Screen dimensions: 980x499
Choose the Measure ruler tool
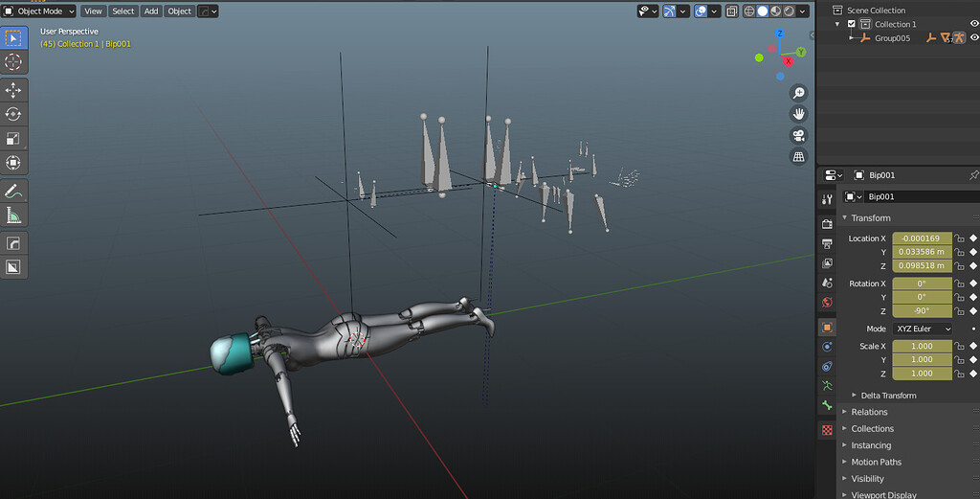[x=13, y=215]
